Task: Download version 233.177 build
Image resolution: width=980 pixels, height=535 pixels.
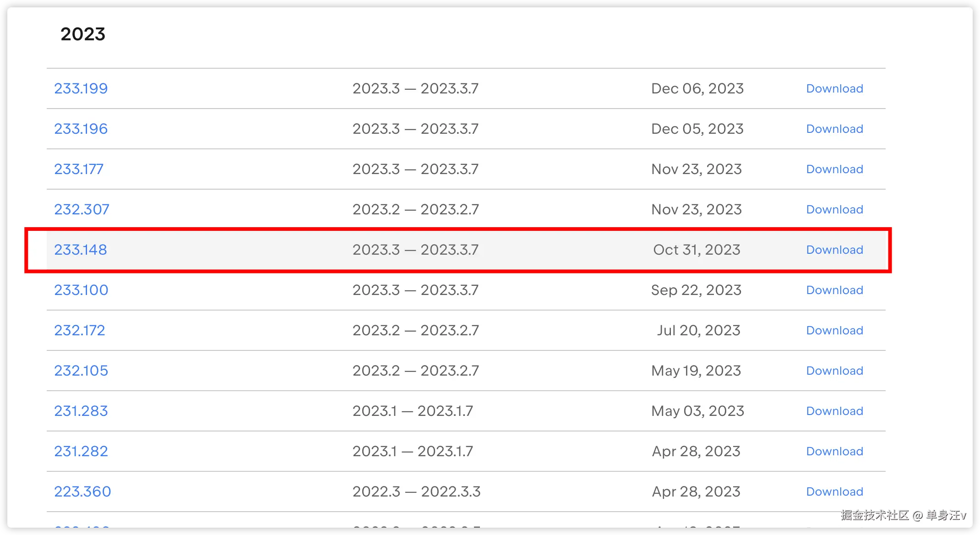Action: 834,169
